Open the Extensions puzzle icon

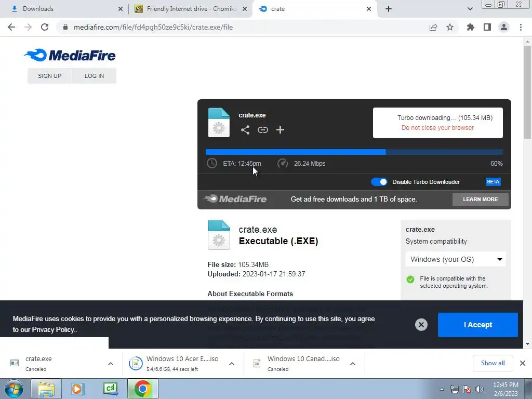coord(471,27)
